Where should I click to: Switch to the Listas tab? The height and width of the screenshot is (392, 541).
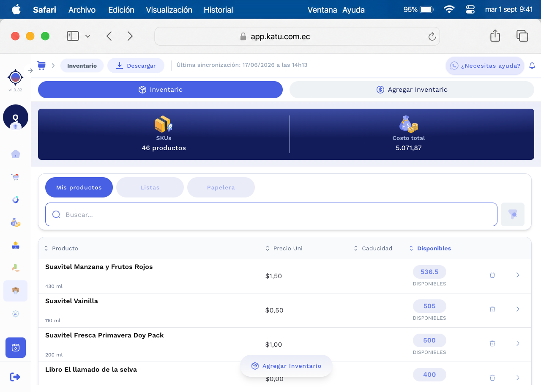tap(150, 187)
